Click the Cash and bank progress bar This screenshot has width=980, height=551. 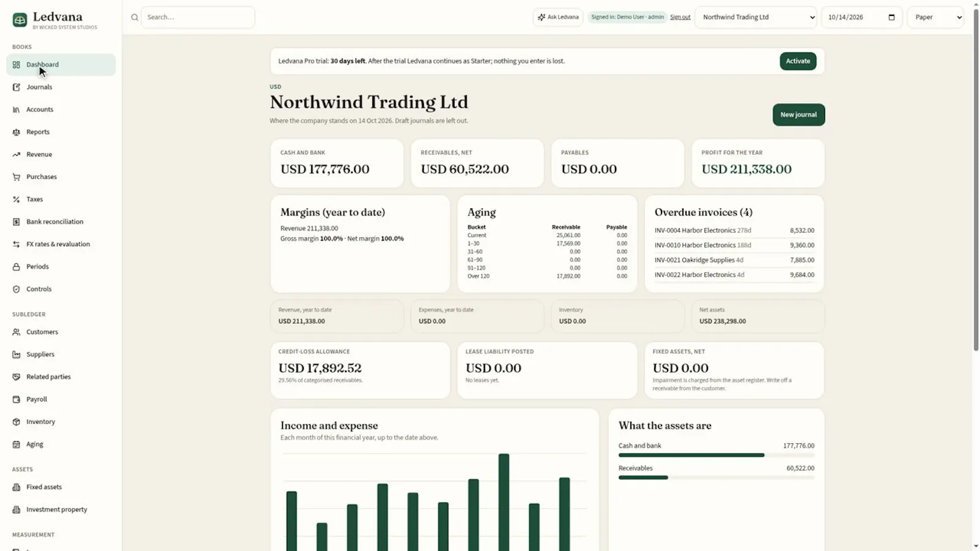tap(716, 455)
